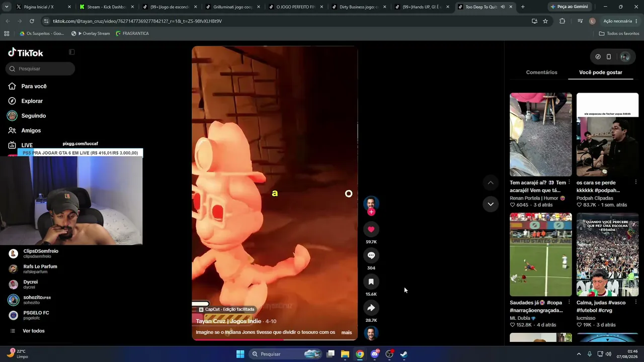Open the coins icon in top-right pill

pyautogui.click(x=598, y=57)
